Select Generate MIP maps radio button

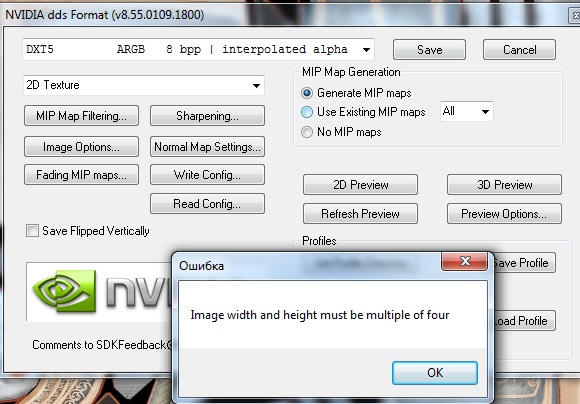[x=307, y=93]
